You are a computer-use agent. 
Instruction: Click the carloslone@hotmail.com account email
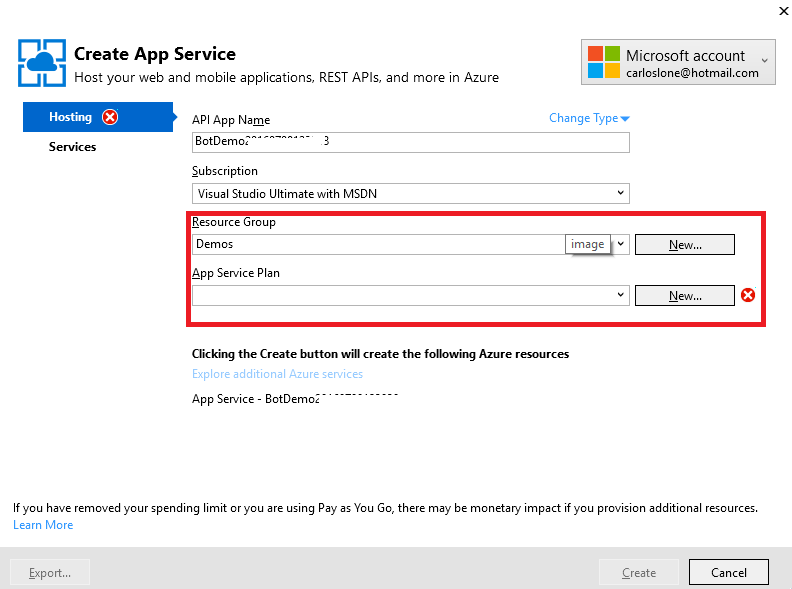[692, 73]
